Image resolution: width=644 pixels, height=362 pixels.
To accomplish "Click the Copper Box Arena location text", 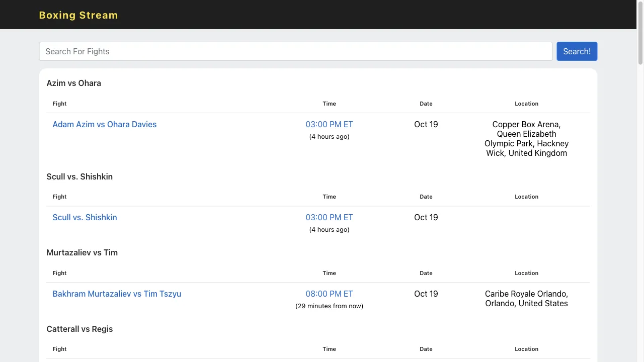I will click(527, 139).
